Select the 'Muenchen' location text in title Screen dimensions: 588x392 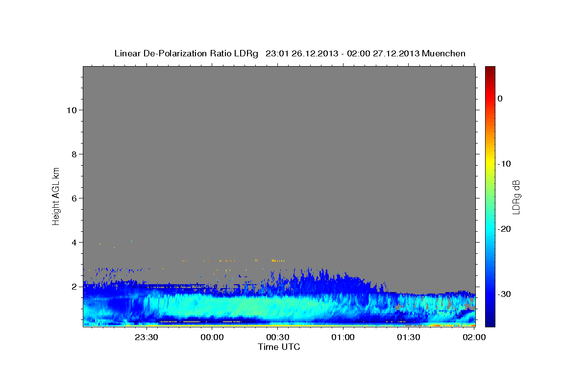[444, 54]
